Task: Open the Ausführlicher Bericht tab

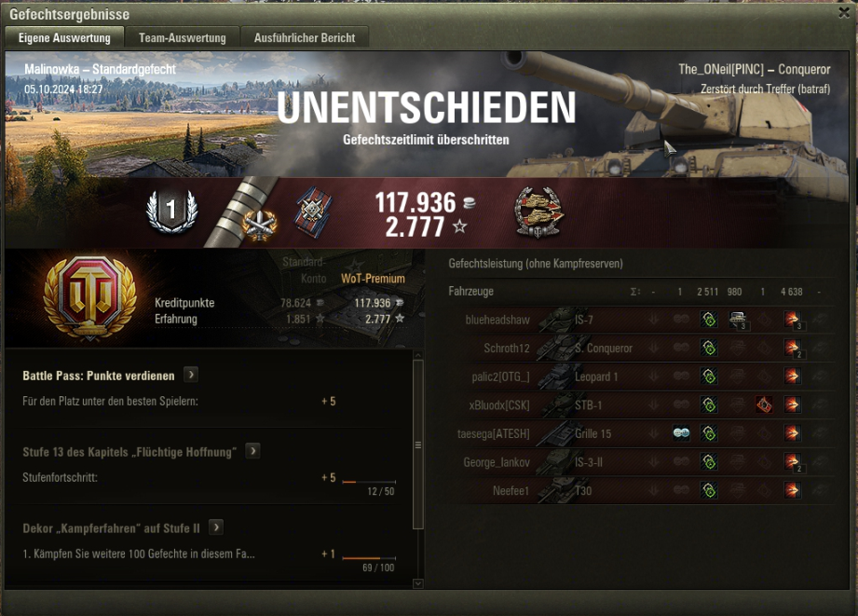Action: click(305, 38)
